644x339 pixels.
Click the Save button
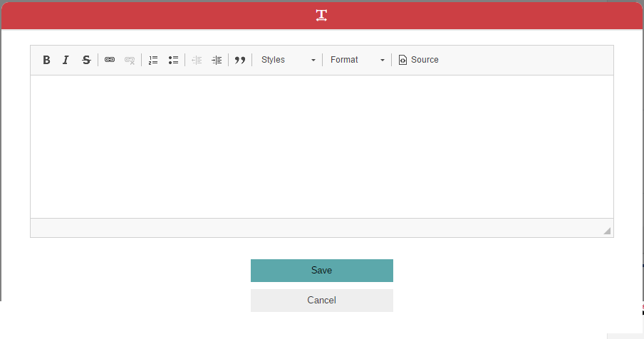pyautogui.click(x=322, y=271)
